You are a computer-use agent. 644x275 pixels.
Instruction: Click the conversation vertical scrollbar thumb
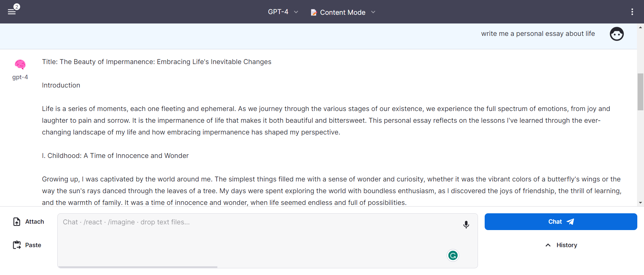point(640,92)
